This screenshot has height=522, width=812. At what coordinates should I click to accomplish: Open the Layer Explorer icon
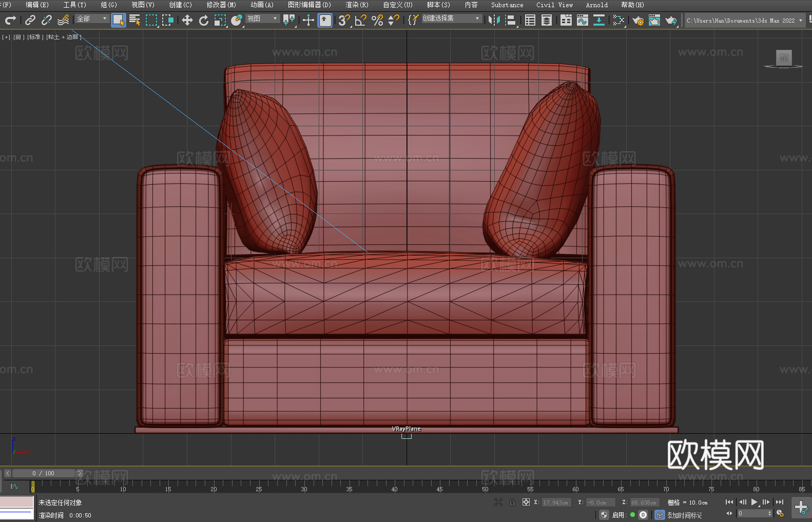point(547,20)
